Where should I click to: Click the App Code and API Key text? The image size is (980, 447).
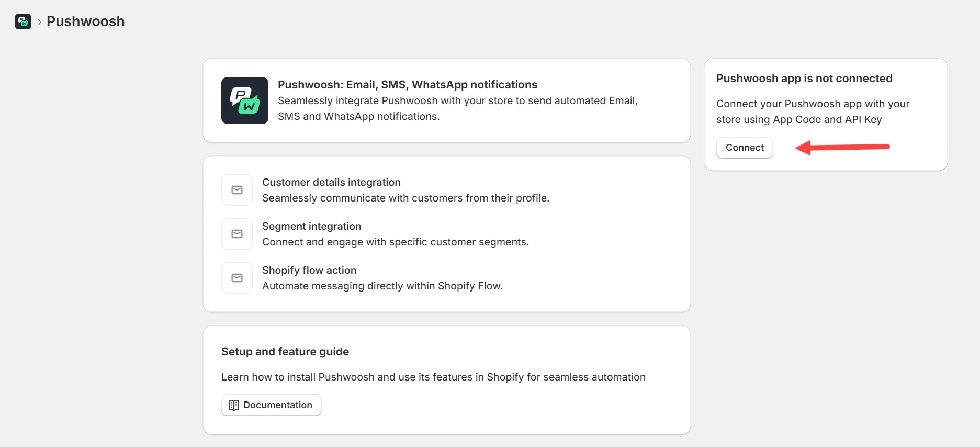coord(827,119)
